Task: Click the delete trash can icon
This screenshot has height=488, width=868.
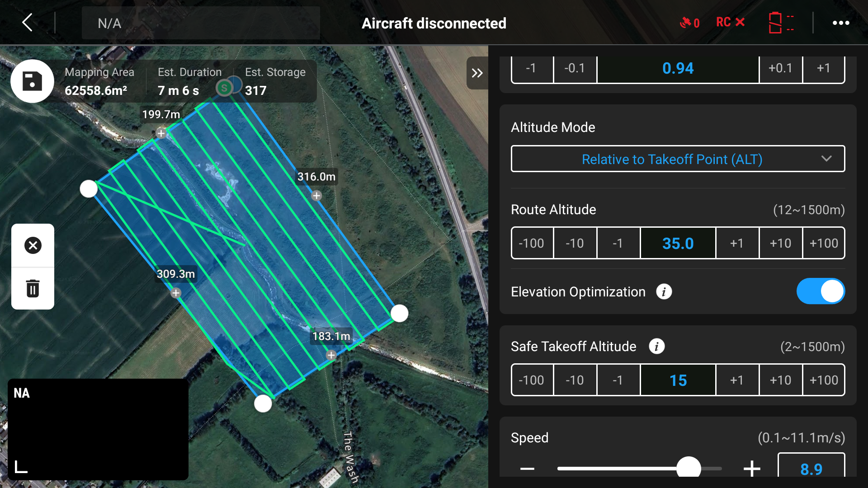Action: pyautogui.click(x=33, y=288)
